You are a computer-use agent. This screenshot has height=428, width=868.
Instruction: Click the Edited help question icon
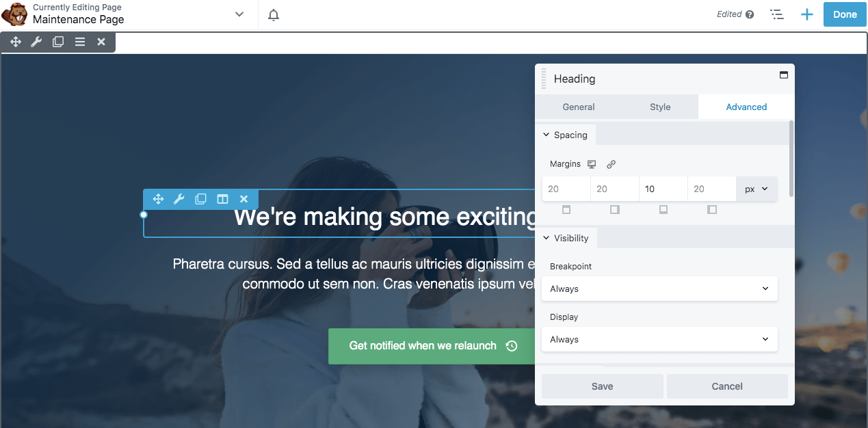(x=750, y=14)
